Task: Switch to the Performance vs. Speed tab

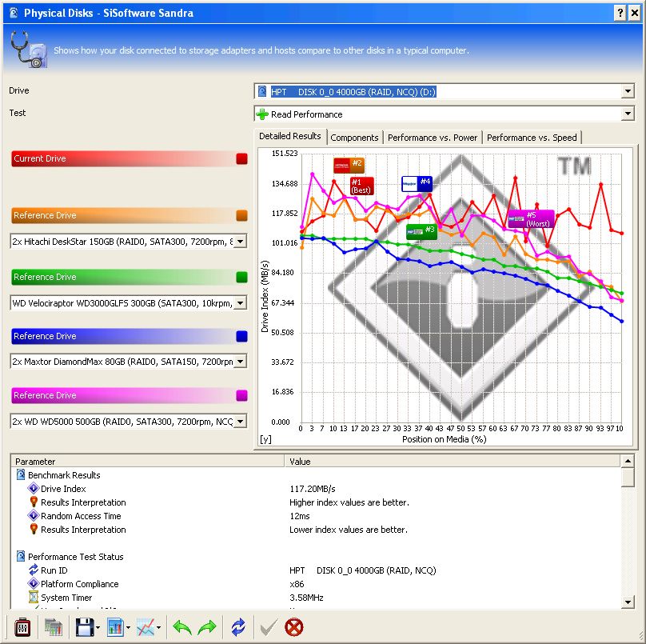Action: pyautogui.click(x=532, y=138)
